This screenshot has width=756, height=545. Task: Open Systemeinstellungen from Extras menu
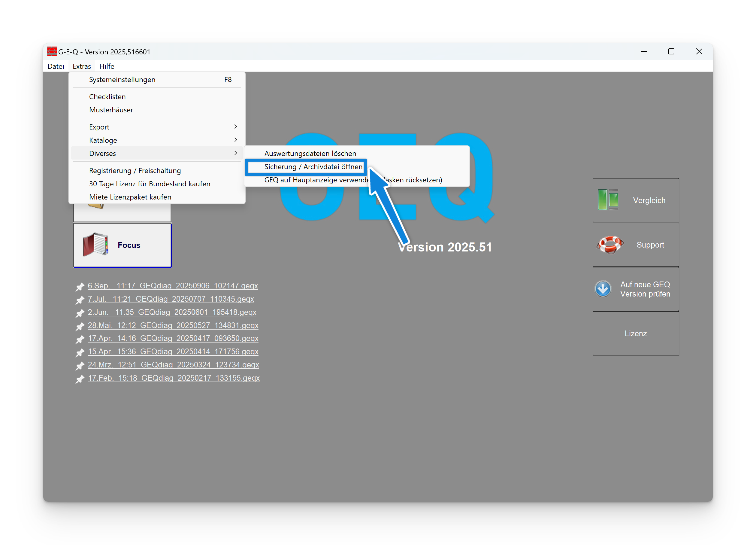coord(122,79)
